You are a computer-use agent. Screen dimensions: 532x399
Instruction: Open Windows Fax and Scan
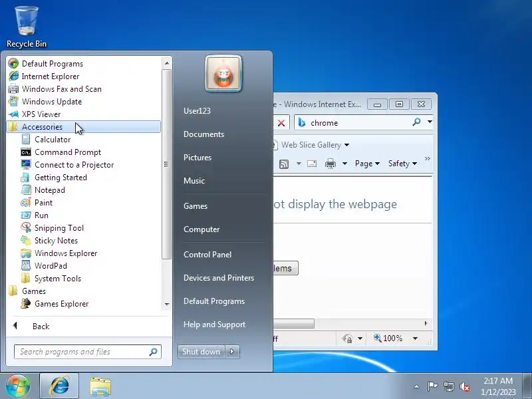coord(55,89)
